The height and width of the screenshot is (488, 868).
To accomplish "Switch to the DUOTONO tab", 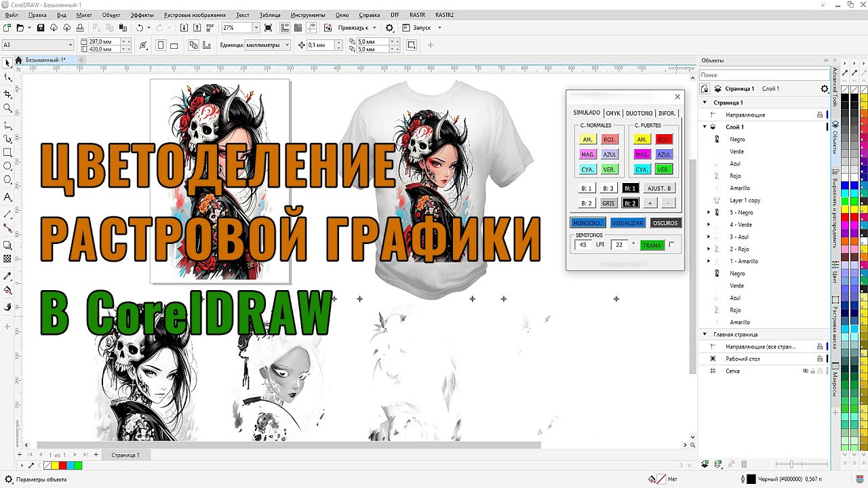I will point(639,113).
